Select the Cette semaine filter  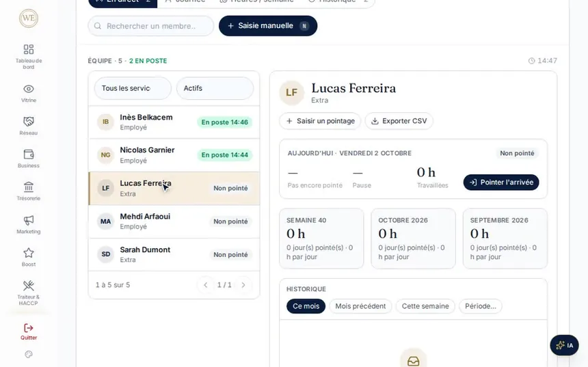pyautogui.click(x=425, y=306)
